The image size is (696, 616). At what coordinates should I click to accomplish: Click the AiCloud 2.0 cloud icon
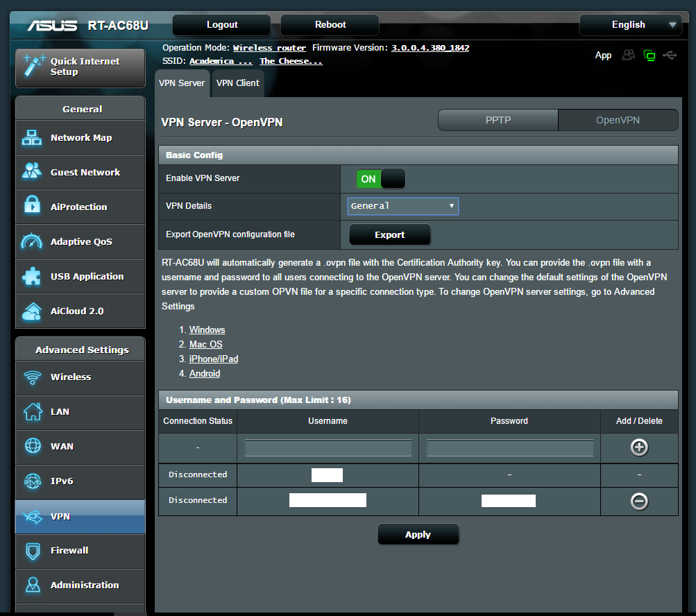tap(32, 311)
